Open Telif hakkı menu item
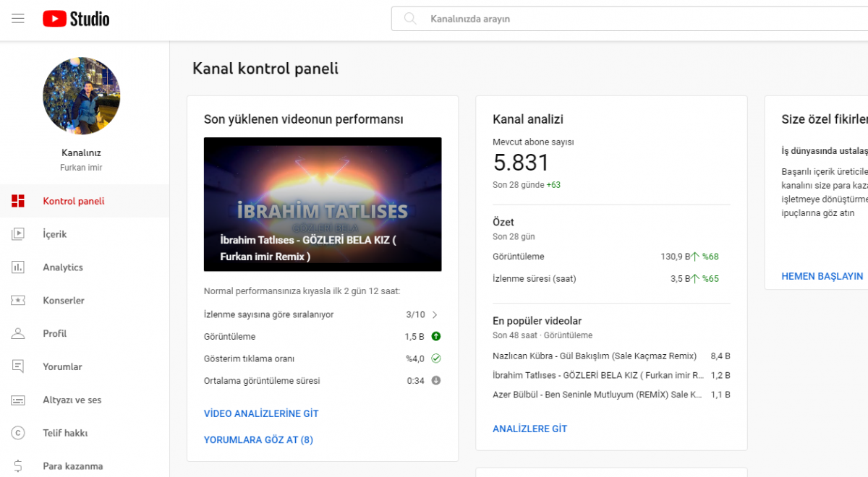 click(x=85, y=433)
